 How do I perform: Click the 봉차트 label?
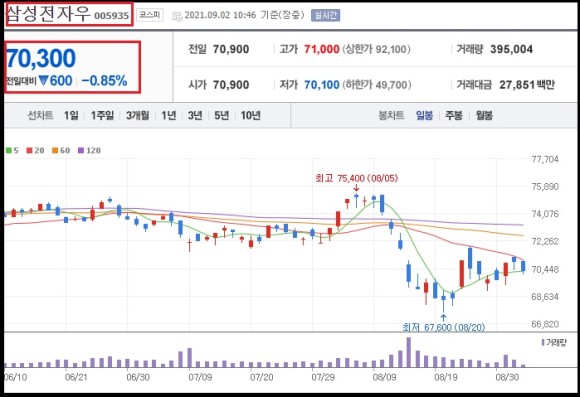(391, 115)
